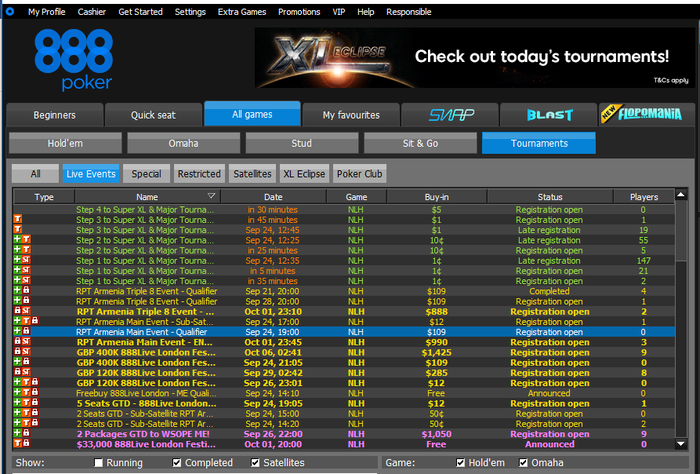The height and width of the screenshot is (474, 700).
Task: Select the Omaha game type button
Action: 183,143
